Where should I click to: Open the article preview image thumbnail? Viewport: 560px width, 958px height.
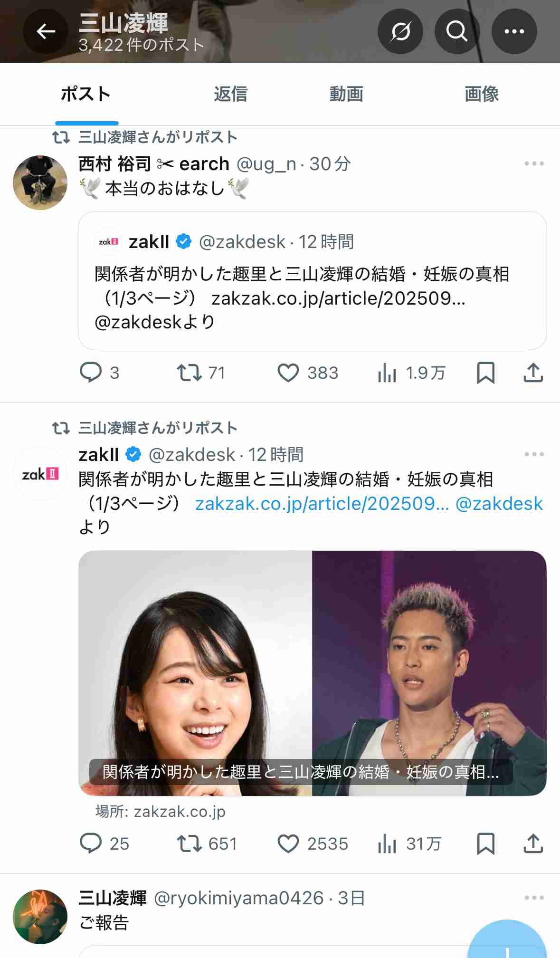coord(313,673)
